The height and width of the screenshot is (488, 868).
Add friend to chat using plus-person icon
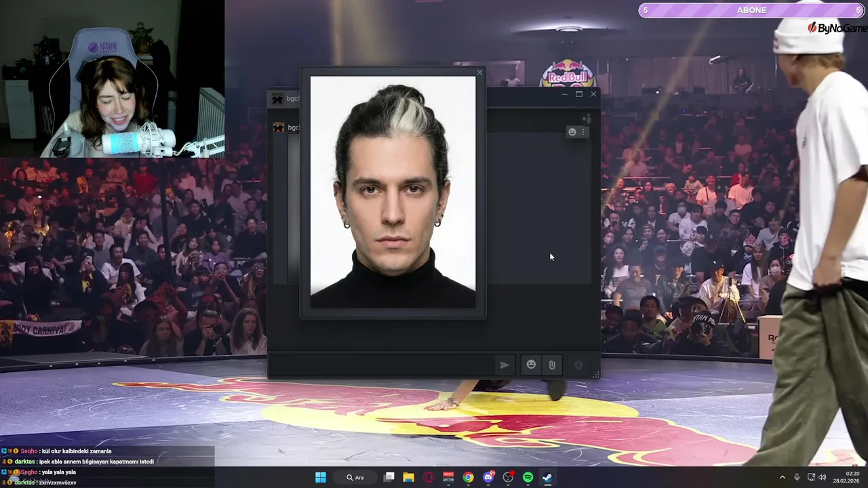coord(587,119)
